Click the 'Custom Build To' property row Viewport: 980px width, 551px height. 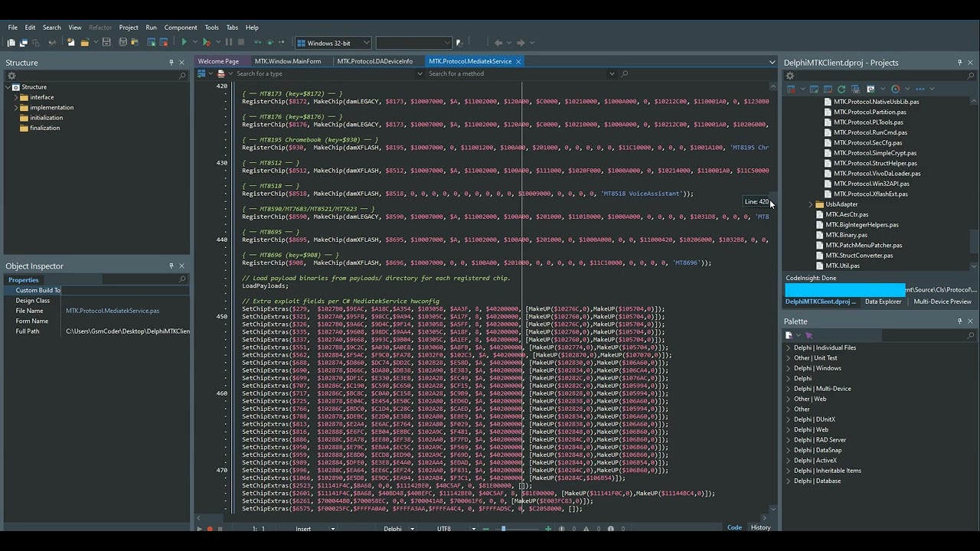tap(96, 290)
